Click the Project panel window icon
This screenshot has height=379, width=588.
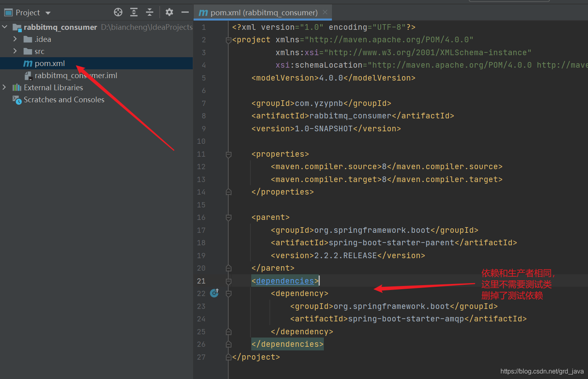[8, 12]
